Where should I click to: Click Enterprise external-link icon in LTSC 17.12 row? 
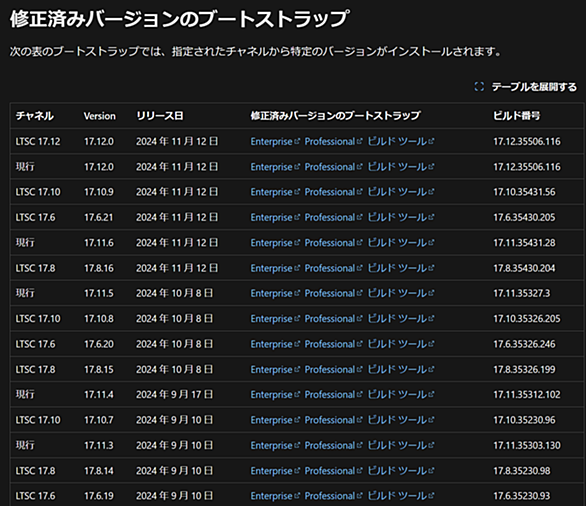pos(297,141)
